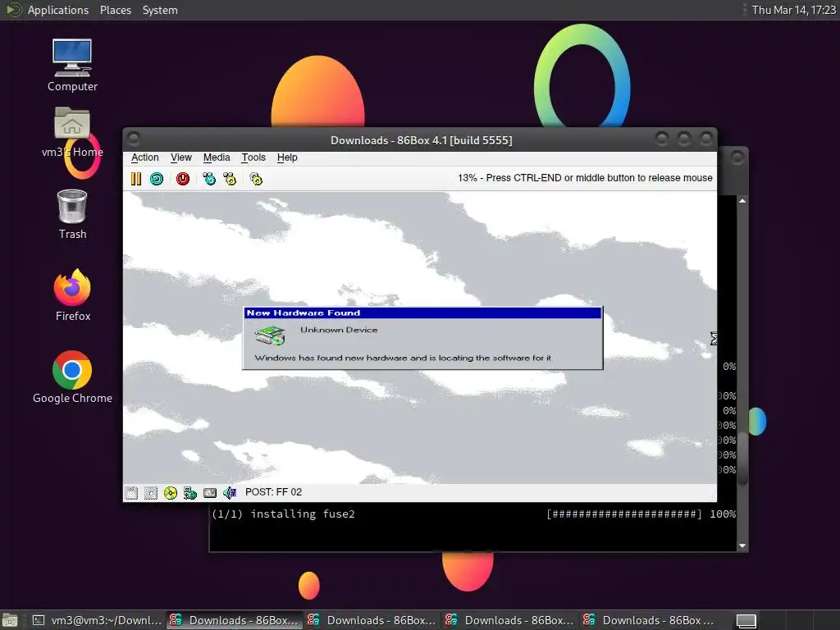Open the Help menu
Screen dimensions: 840x630
(x=287, y=157)
